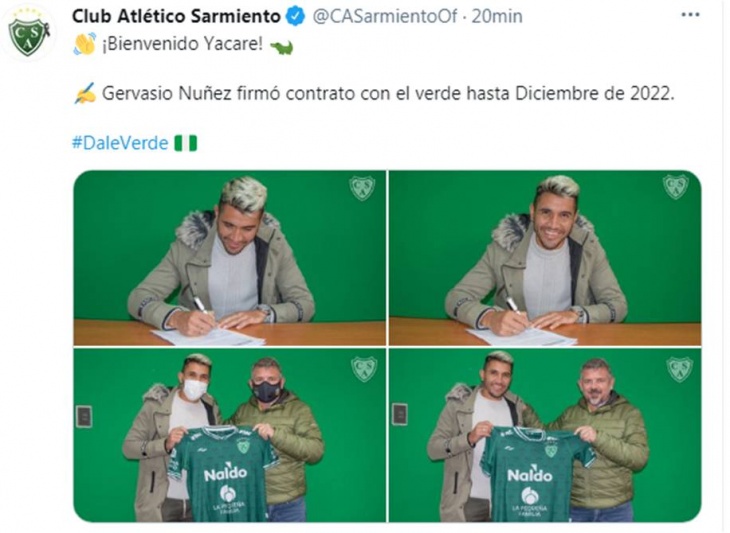
Task: Open top-left photo of player signing
Action: pyautogui.click(x=230, y=258)
